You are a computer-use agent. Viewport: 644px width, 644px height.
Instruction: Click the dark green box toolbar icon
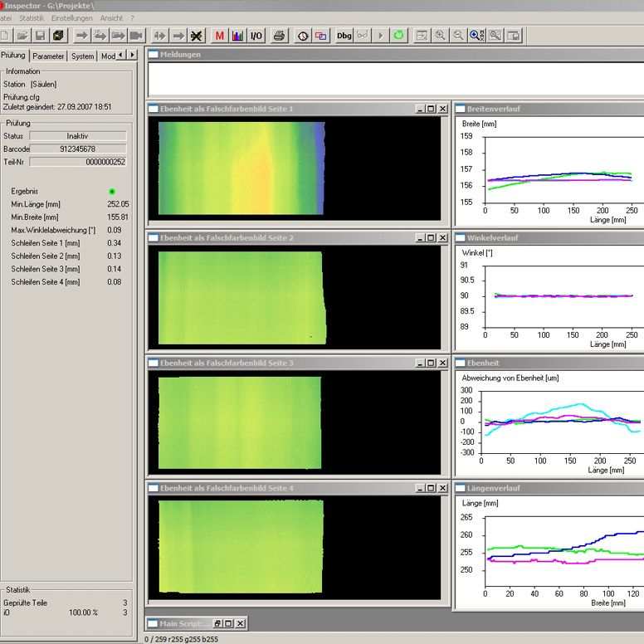point(58,36)
